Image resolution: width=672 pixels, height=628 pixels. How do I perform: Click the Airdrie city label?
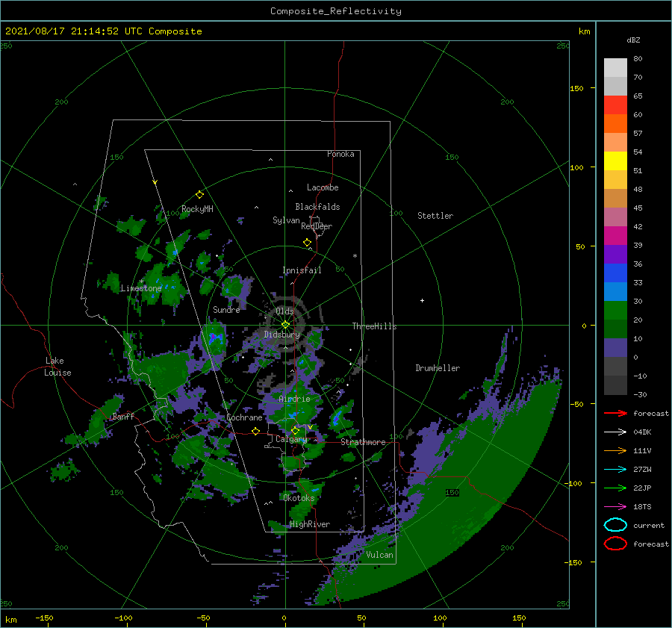[294, 399]
